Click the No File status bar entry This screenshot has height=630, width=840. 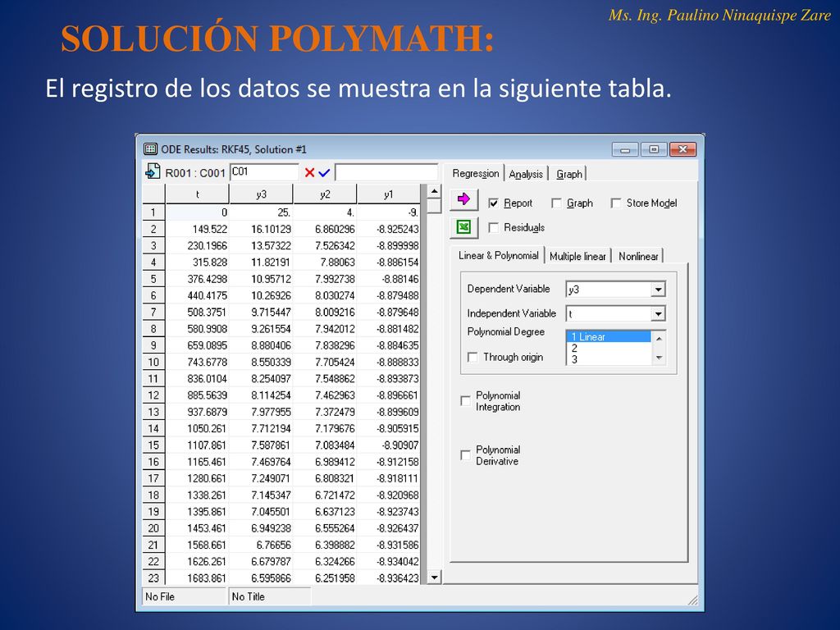tap(185, 596)
